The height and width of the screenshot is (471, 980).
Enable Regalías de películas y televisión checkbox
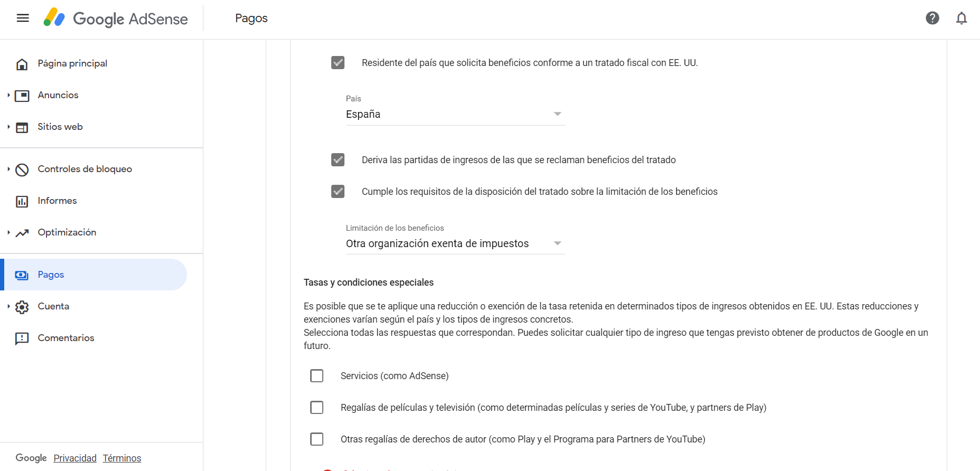click(x=317, y=408)
